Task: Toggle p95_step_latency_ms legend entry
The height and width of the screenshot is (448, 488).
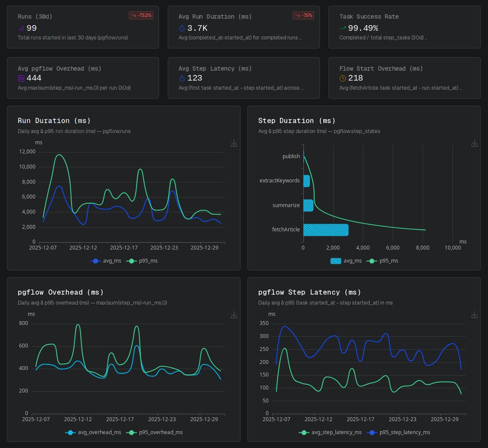Action: (x=399, y=432)
